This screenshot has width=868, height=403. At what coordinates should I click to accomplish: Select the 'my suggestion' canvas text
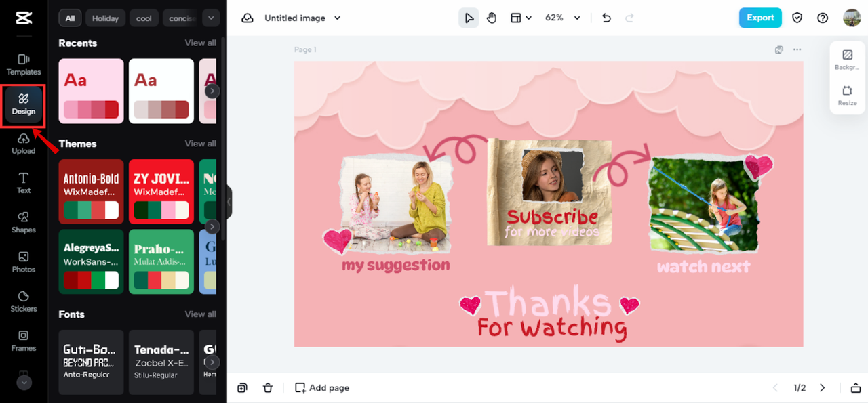(x=395, y=265)
